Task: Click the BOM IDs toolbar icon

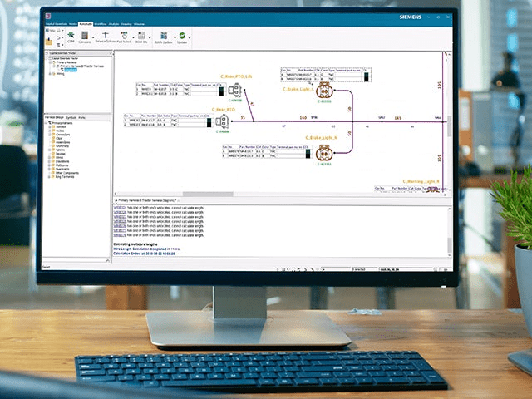Action: [x=140, y=38]
